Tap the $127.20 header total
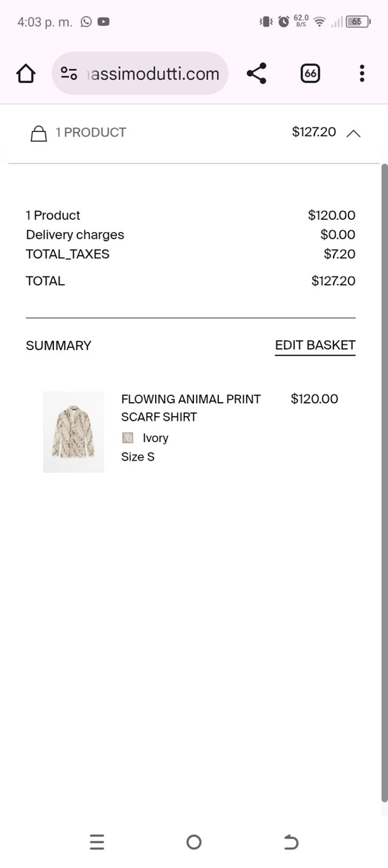Image resolution: width=388 pixels, height=868 pixels. [x=313, y=132]
